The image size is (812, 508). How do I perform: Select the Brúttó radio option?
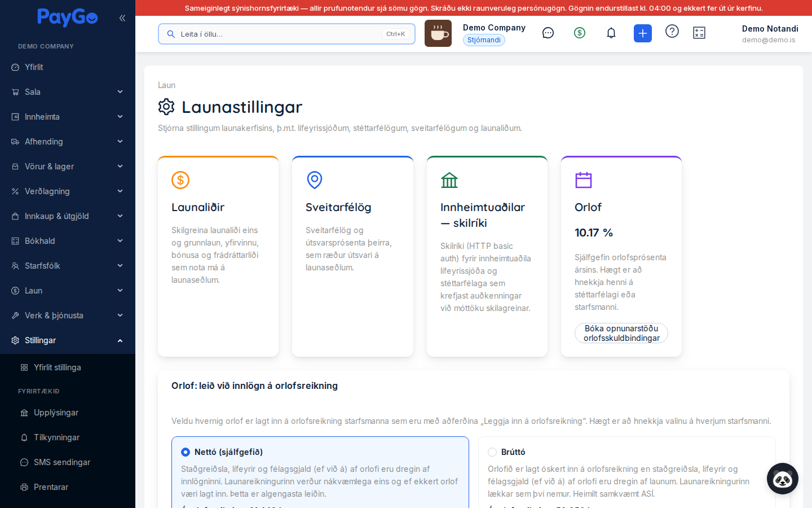pos(492,452)
